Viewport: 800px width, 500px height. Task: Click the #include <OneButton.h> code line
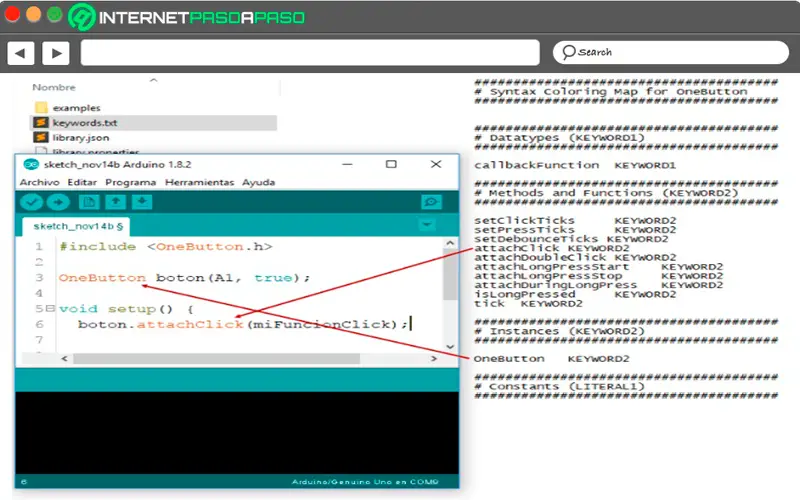(x=166, y=246)
